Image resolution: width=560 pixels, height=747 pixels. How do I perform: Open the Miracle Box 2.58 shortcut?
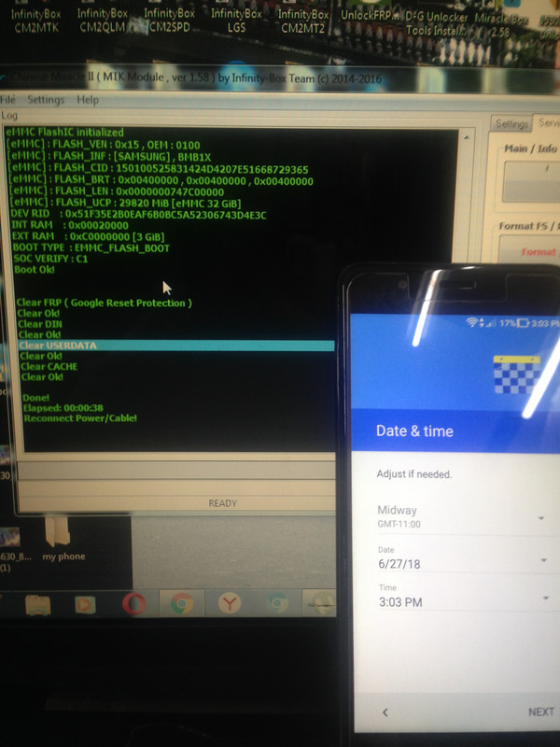[x=500, y=25]
